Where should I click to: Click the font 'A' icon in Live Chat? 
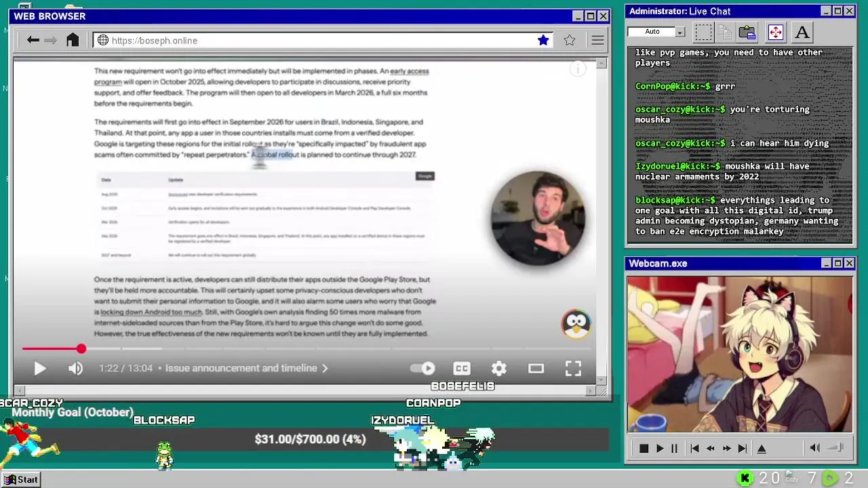click(x=802, y=32)
